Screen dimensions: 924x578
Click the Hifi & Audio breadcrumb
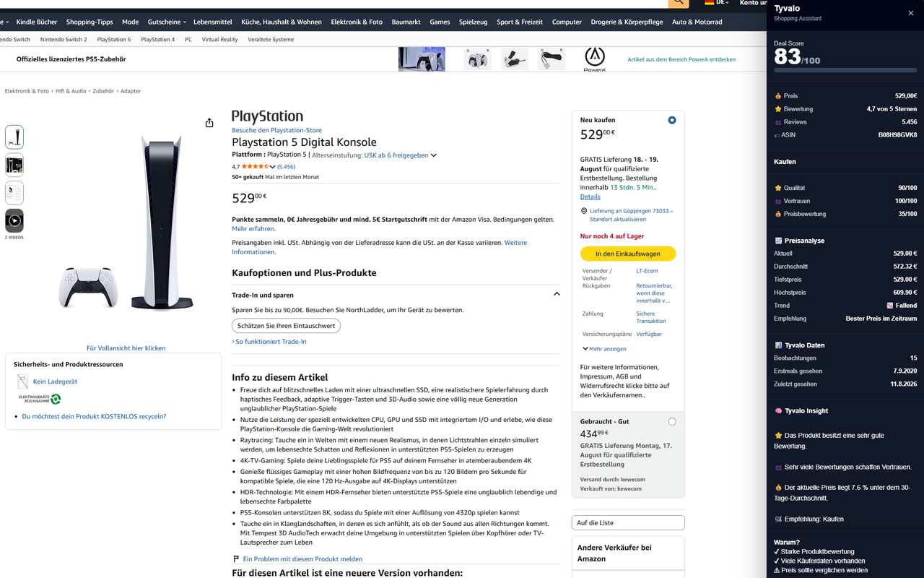(x=71, y=91)
